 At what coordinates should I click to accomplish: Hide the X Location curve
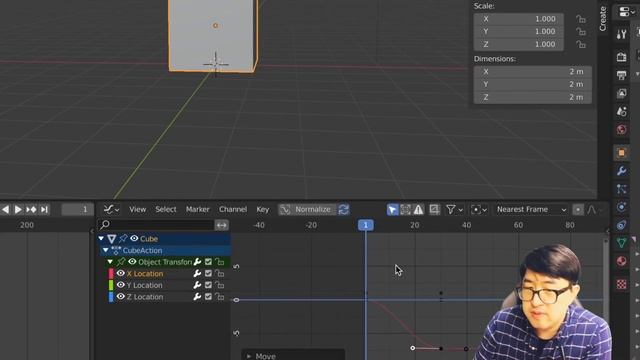point(120,273)
